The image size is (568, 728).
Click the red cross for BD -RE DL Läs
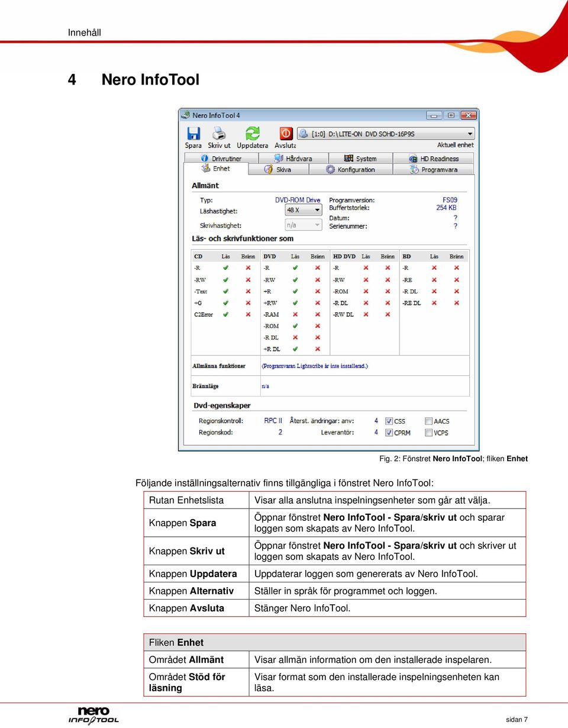(x=434, y=303)
